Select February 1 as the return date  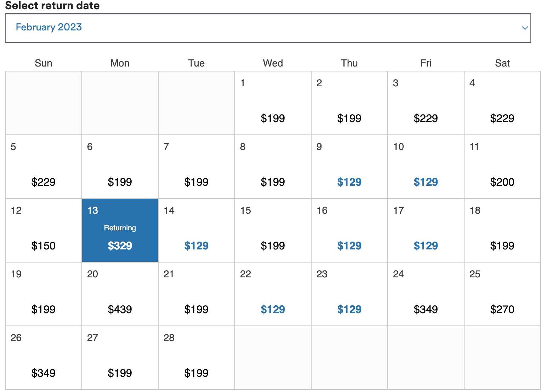click(273, 103)
